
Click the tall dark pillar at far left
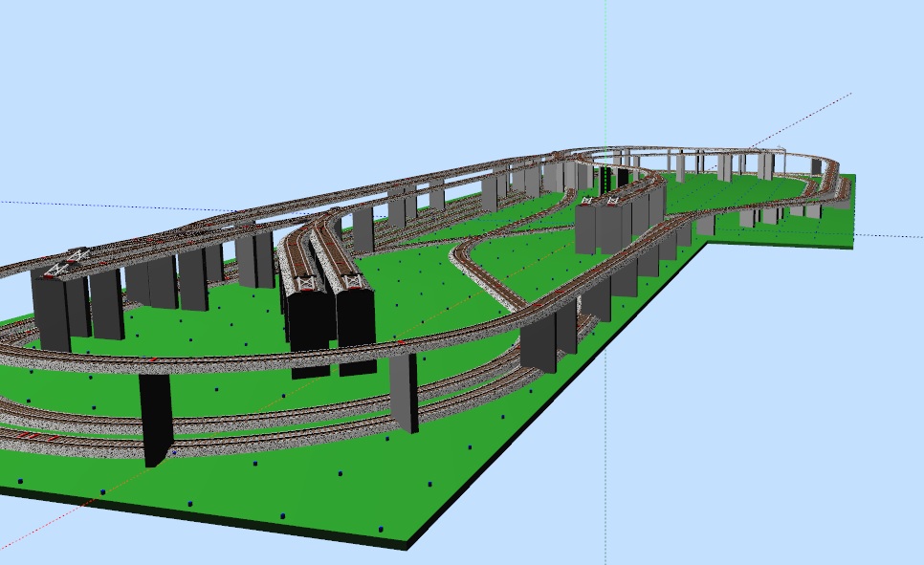[x=50, y=311]
